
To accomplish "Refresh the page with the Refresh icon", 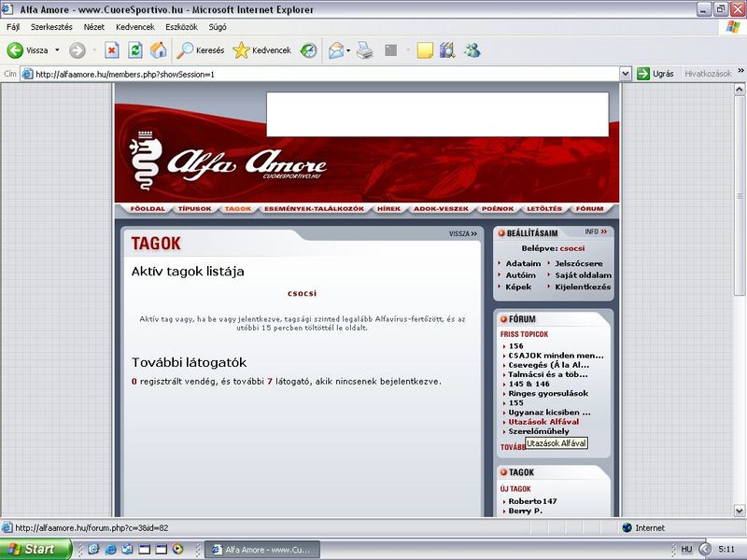I will pyautogui.click(x=135, y=50).
